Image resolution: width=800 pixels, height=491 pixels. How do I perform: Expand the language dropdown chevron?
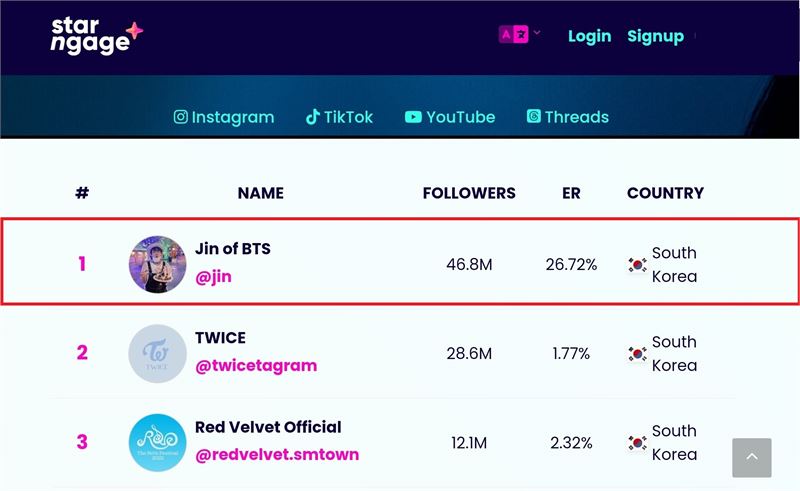pyautogui.click(x=537, y=33)
